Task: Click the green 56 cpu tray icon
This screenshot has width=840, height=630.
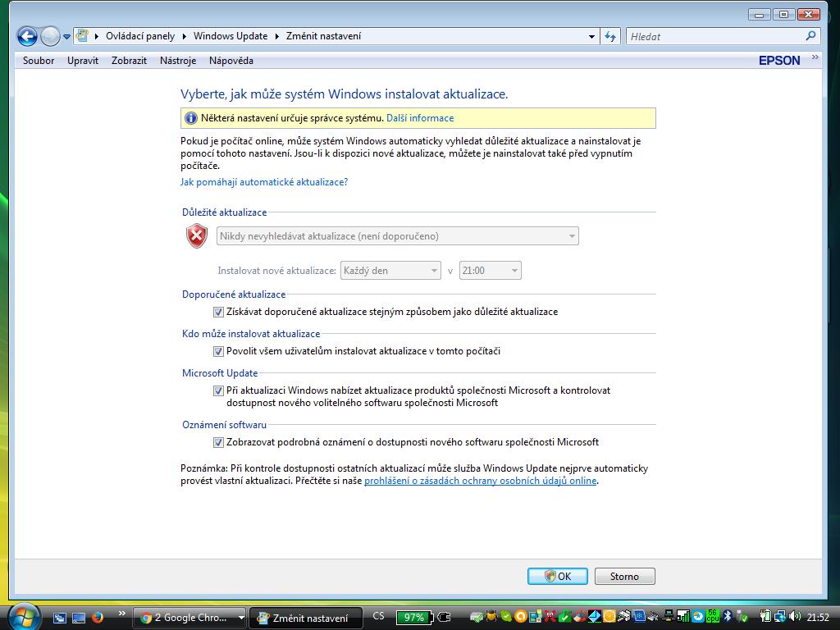Action: 713,616
